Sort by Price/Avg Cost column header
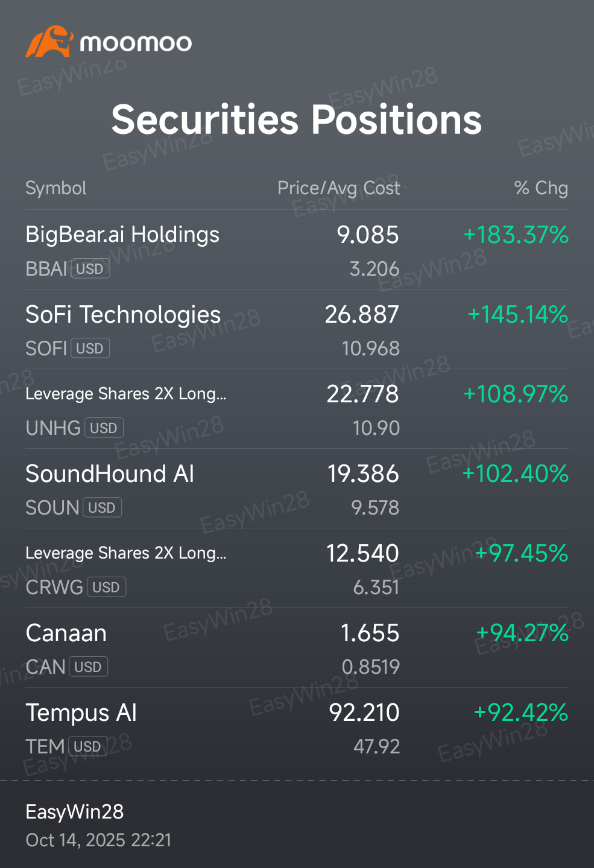Image resolution: width=594 pixels, height=868 pixels. tap(338, 188)
